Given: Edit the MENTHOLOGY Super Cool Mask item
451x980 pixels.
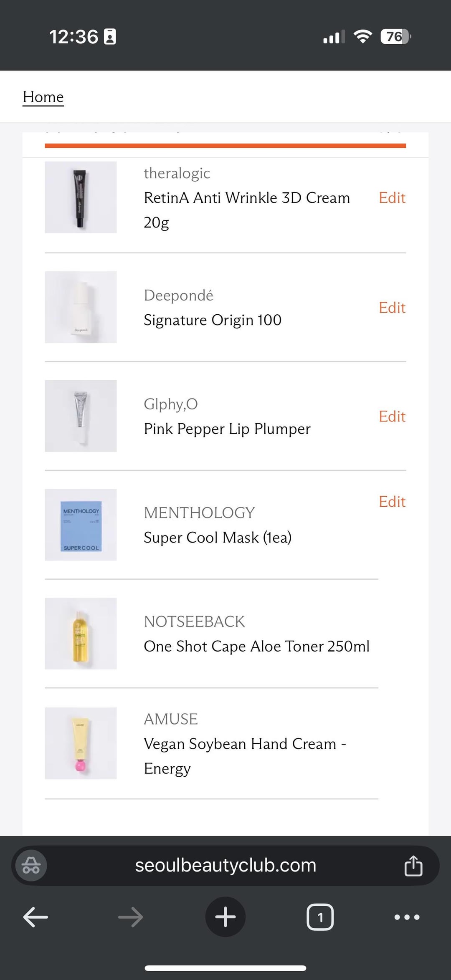Looking at the screenshot, I should [392, 502].
